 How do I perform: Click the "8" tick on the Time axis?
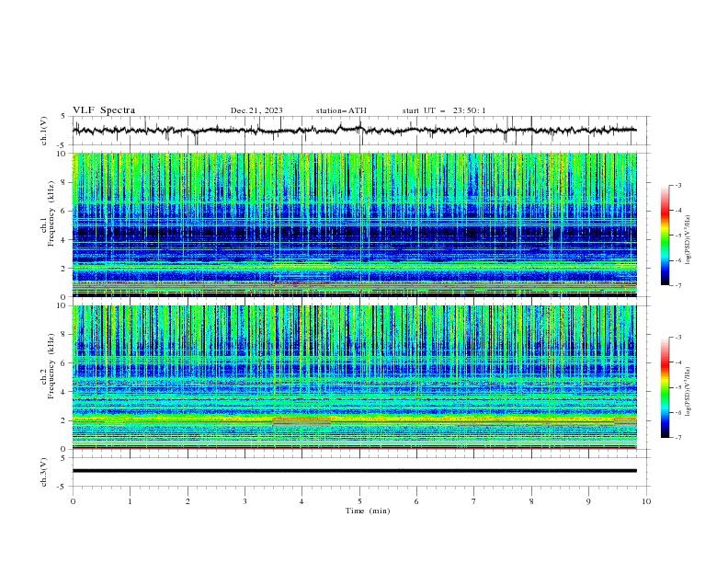tap(531, 501)
